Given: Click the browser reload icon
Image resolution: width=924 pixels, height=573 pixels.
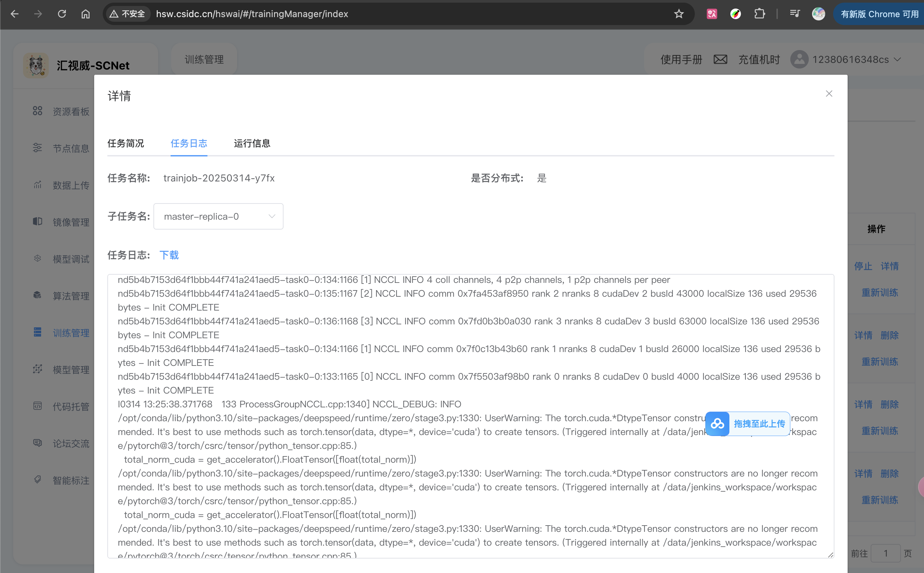Looking at the screenshot, I should (x=62, y=14).
